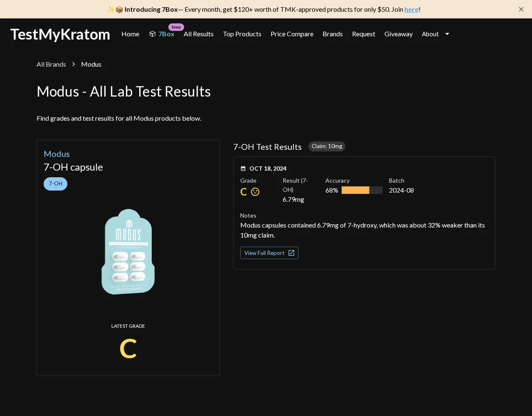Viewport: 532px width, 416px height.
Task: Click the 7-OH category tag
Action: 55,184
